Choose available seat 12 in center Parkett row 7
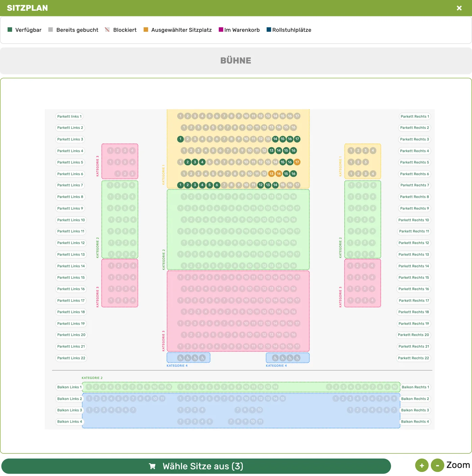 click(x=261, y=185)
